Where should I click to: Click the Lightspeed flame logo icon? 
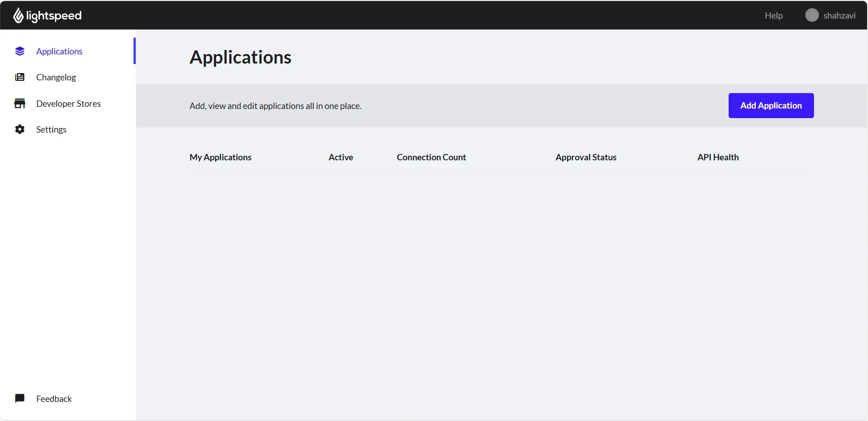(18, 15)
